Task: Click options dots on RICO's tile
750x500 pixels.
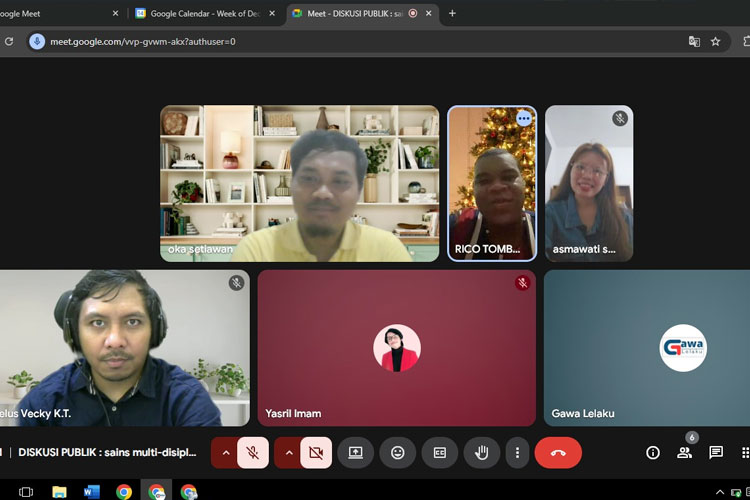Action: (x=523, y=119)
